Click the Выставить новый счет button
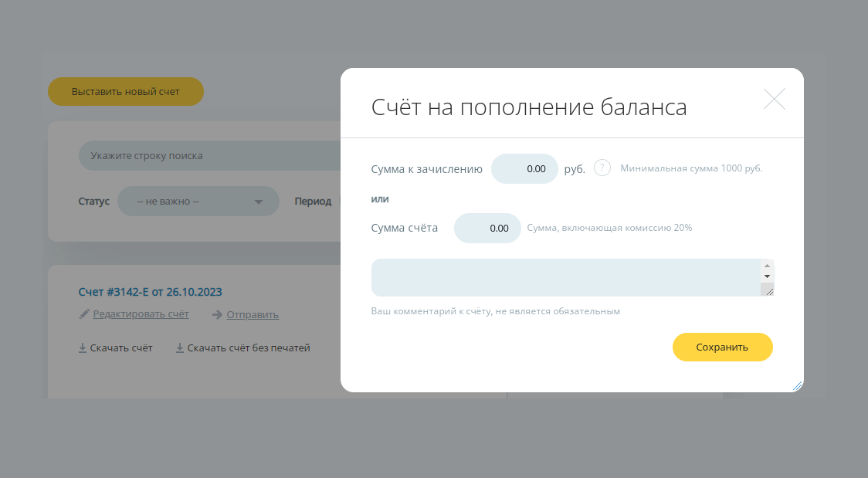 [x=126, y=91]
